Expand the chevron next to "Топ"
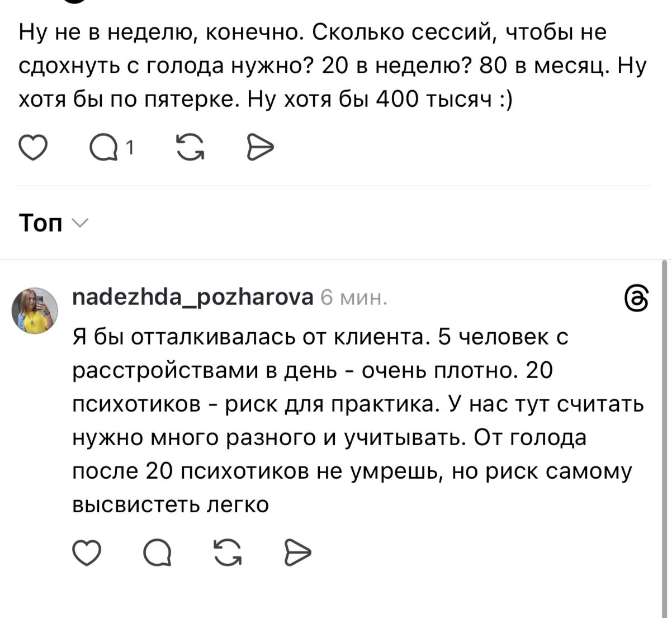The height and width of the screenshot is (618, 672). tap(81, 223)
